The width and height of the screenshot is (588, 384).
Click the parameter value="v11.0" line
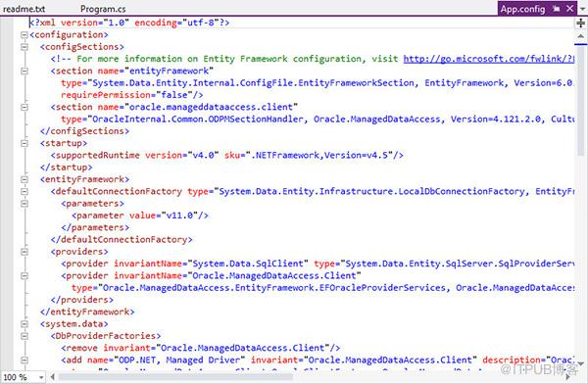point(140,216)
